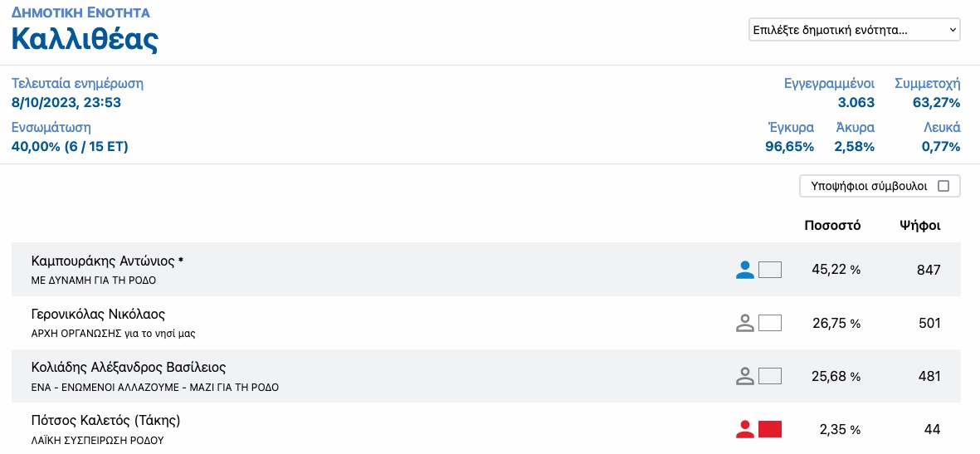Click the Ψήφοι column header
This screenshot has width=980, height=454.
click(920, 226)
